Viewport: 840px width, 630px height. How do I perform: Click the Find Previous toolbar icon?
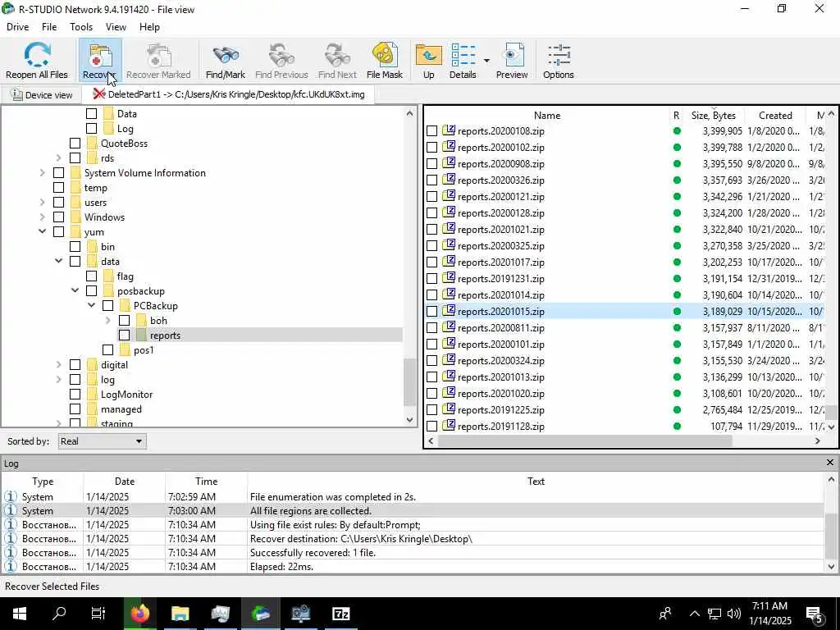coord(282,55)
